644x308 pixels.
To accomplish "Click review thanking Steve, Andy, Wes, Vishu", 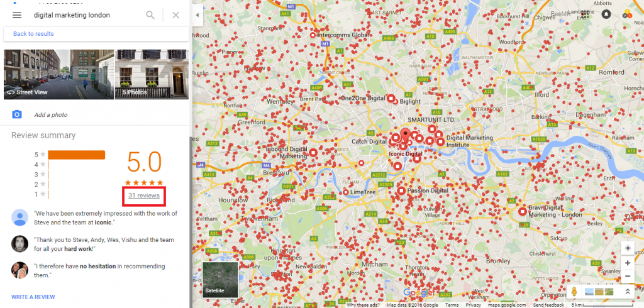I will (104, 245).
